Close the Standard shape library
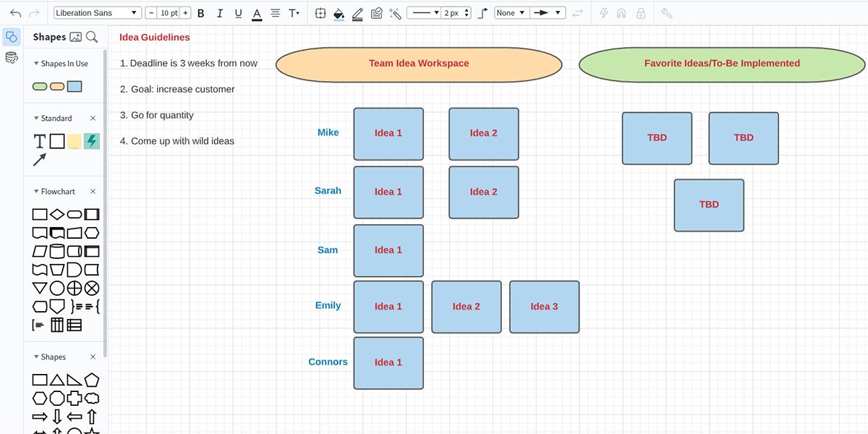 click(x=93, y=118)
